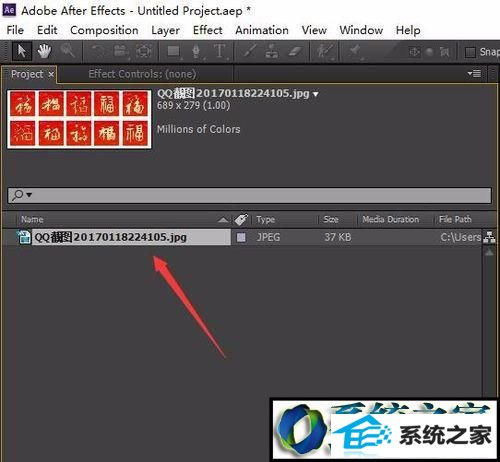Switch to the Project tab
Image resolution: width=500 pixels, height=462 pixels.
point(27,74)
